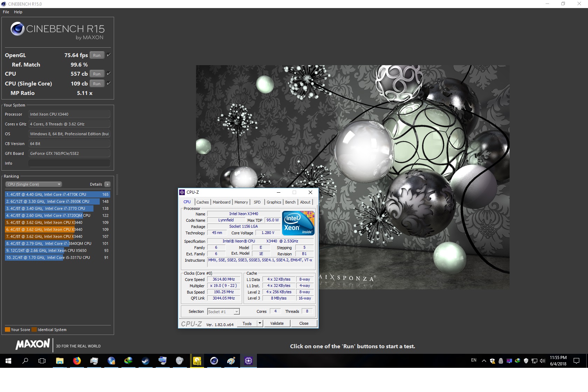Switch to the Bench tab in CPU-Z
The width and height of the screenshot is (588, 392).
pyautogui.click(x=290, y=202)
